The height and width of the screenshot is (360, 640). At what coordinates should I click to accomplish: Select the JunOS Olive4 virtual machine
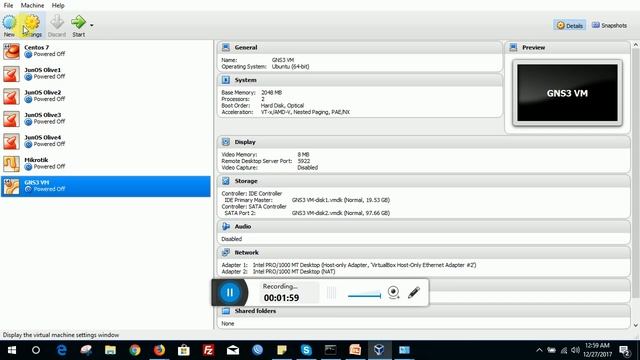pos(106,141)
